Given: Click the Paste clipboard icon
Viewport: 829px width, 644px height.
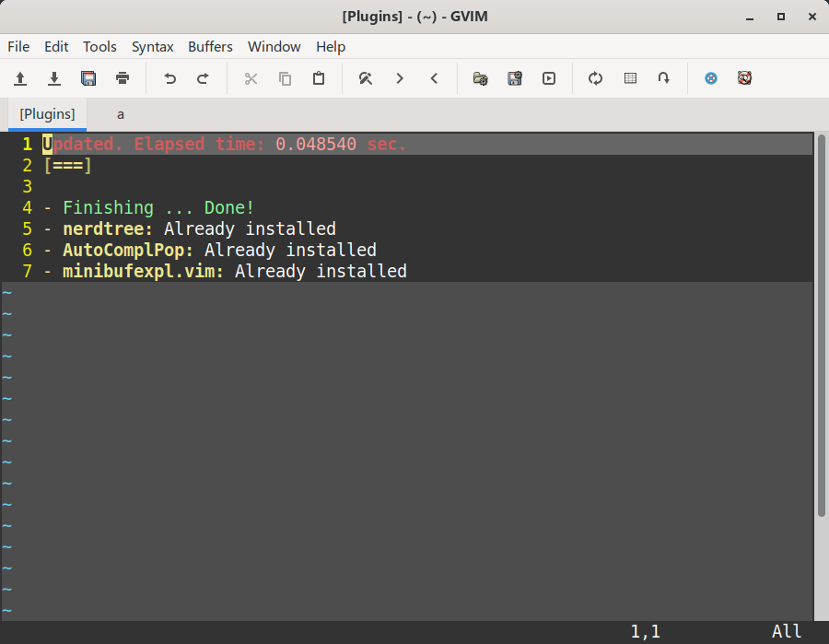Looking at the screenshot, I should (x=319, y=79).
